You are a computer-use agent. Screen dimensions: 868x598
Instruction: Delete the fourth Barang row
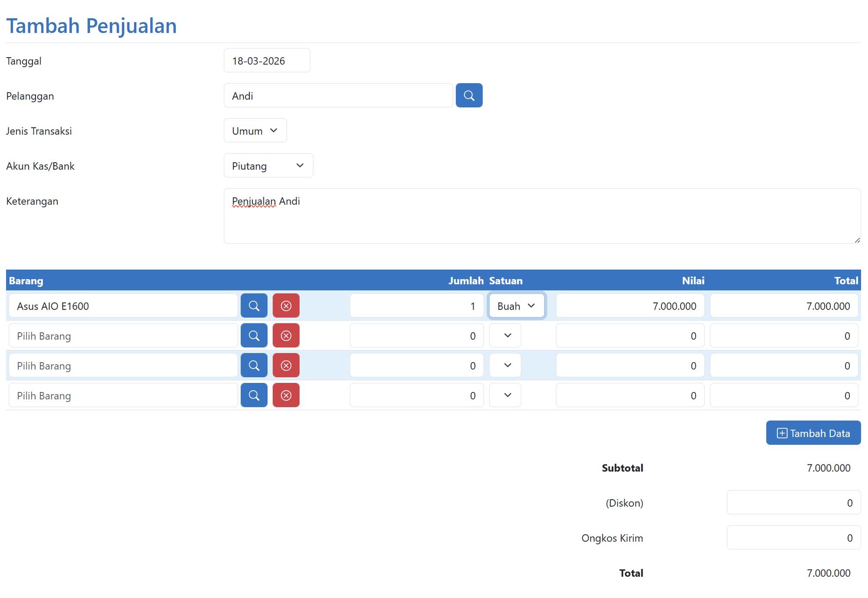286,395
